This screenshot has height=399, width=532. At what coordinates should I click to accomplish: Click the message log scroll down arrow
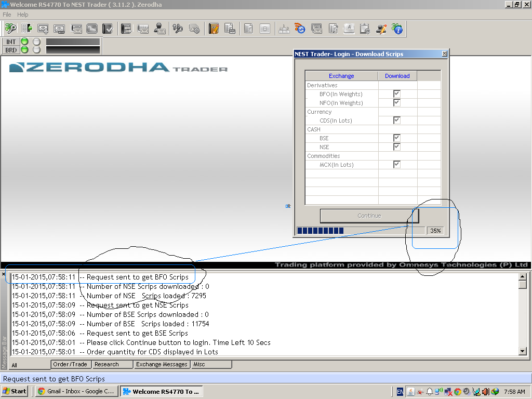click(523, 351)
